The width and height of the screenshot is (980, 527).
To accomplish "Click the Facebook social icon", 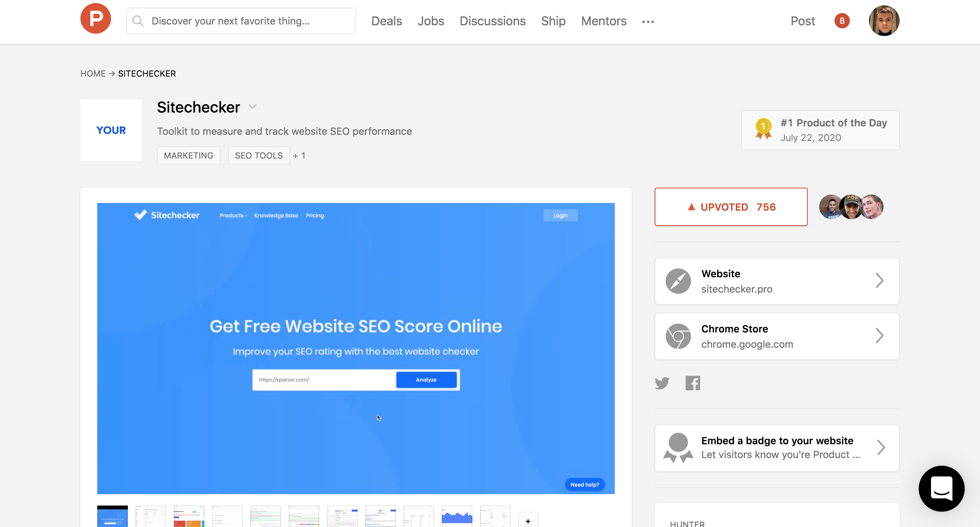I will click(x=692, y=382).
